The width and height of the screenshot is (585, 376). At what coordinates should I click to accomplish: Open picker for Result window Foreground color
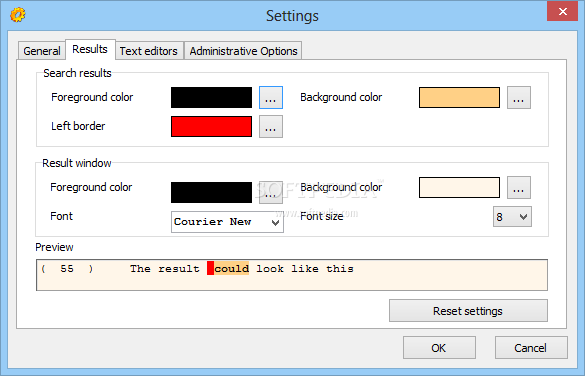point(271,193)
